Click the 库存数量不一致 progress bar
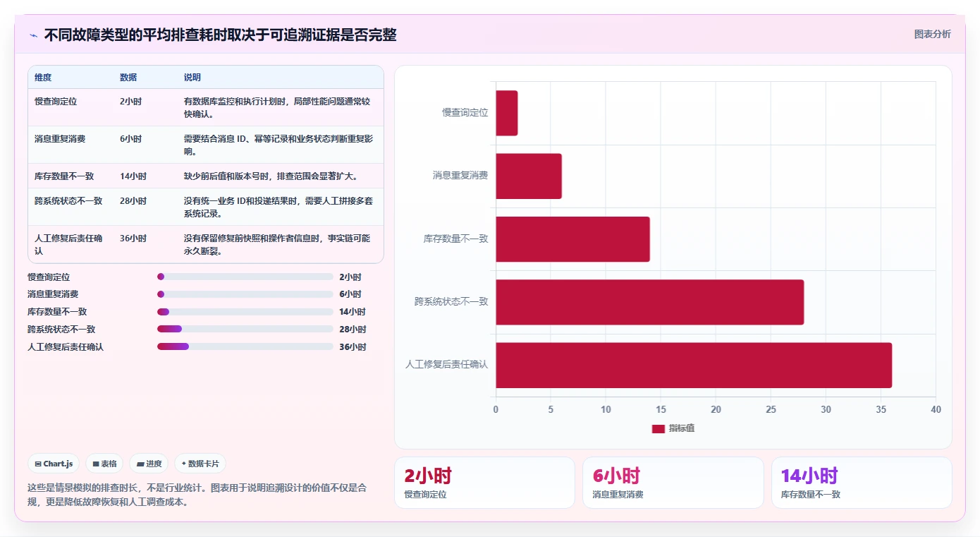 [x=245, y=312]
